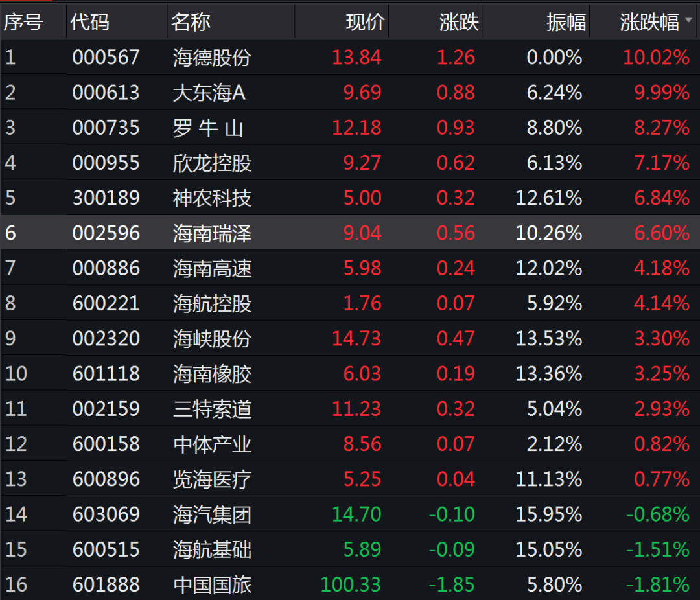Select stock name 三特索道
Image resolution: width=700 pixels, height=600 pixels.
(x=212, y=409)
